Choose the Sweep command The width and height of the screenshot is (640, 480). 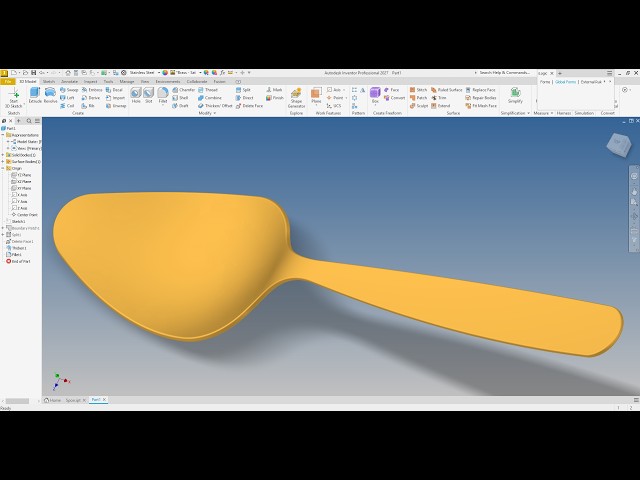point(69,90)
